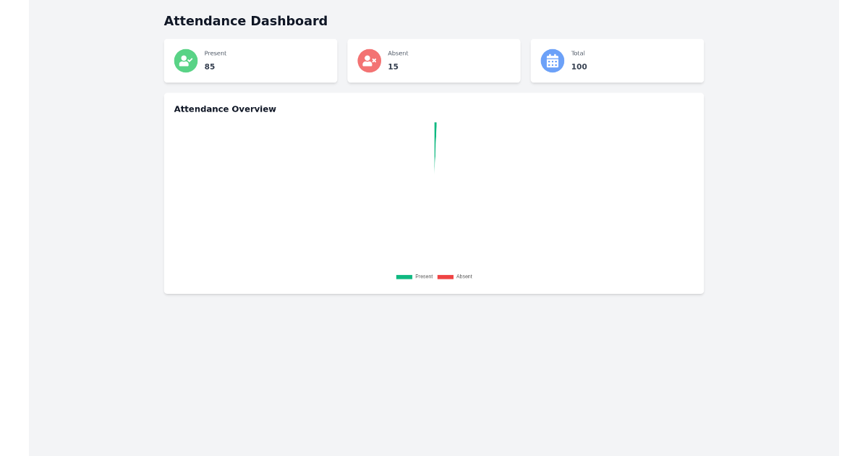The image size is (868, 456).
Task: Click the value 100 on the Total card
Action: (x=579, y=67)
